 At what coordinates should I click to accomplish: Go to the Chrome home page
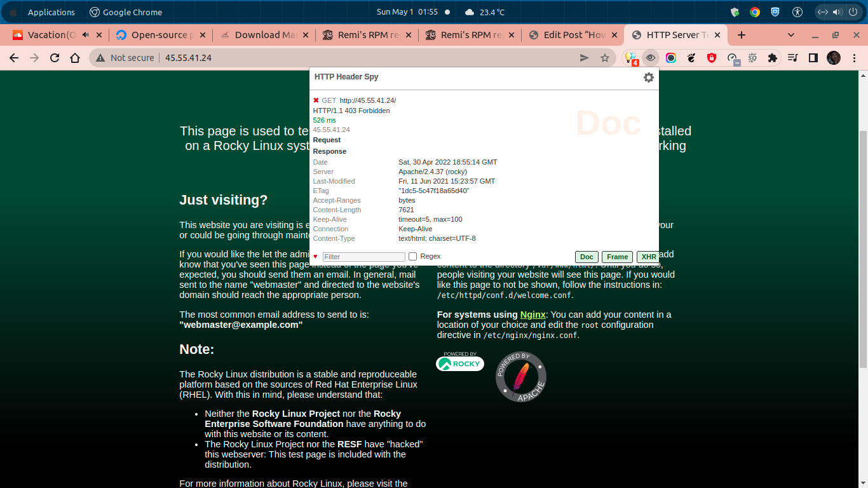pos(75,58)
